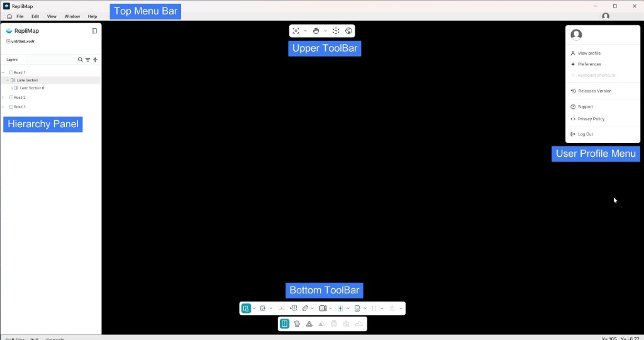Open the dropdown beside the focus frame icon
644x340 pixels.
305,31
